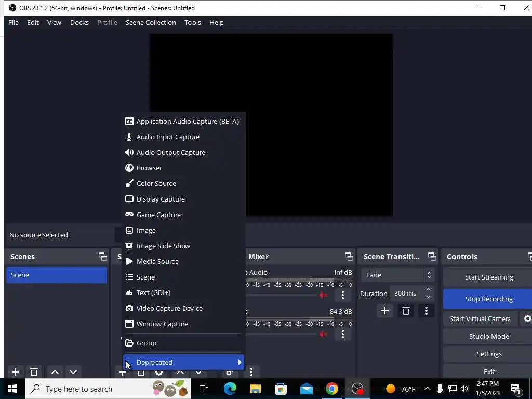Open audio mixer advanced menu dots

pos(251,372)
